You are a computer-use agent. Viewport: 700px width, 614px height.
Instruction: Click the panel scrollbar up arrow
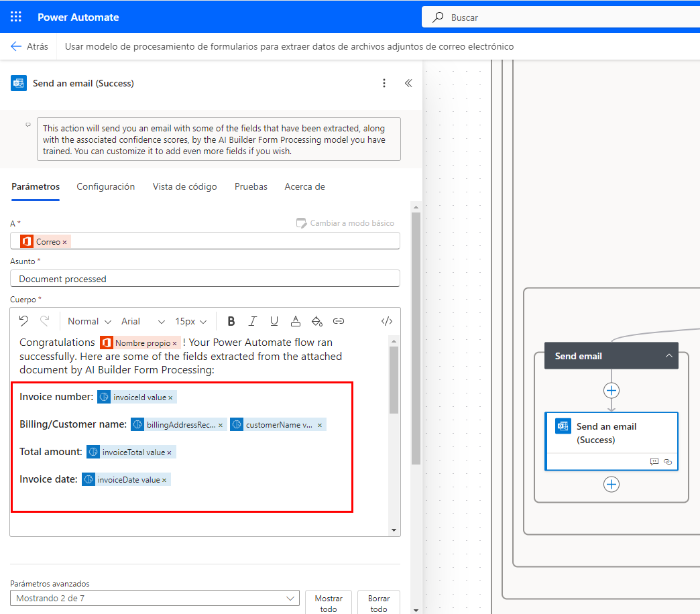coord(416,207)
